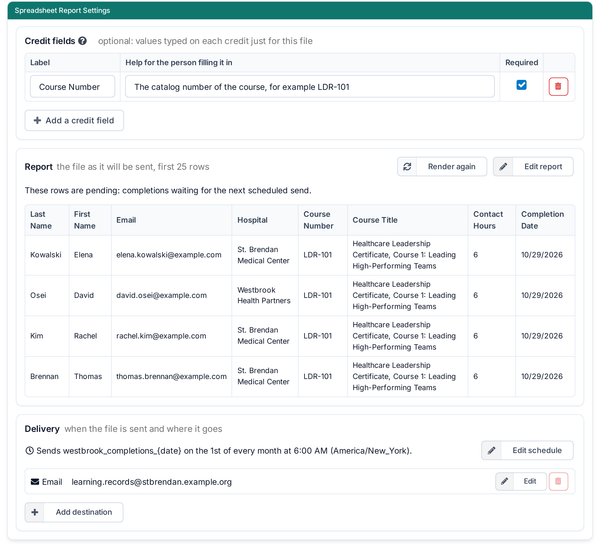600x547 pixels.
Task: Open Edit report
Action: click(x=533, y=167)
